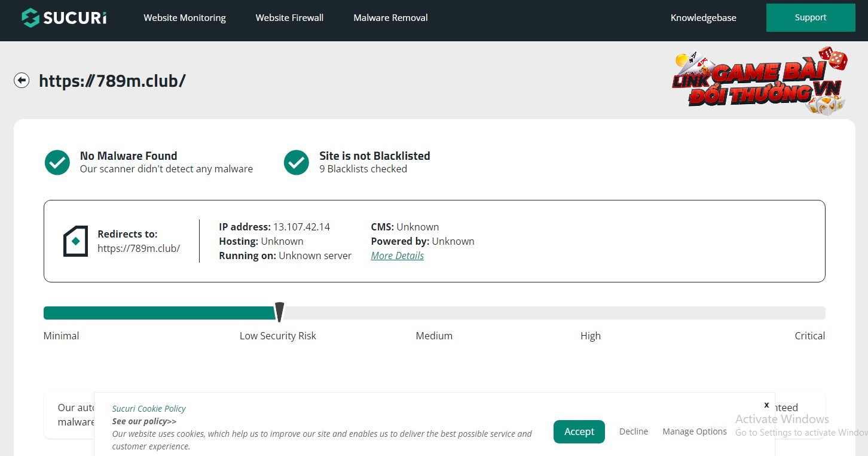Decline the cookie policy

(634, 431)
